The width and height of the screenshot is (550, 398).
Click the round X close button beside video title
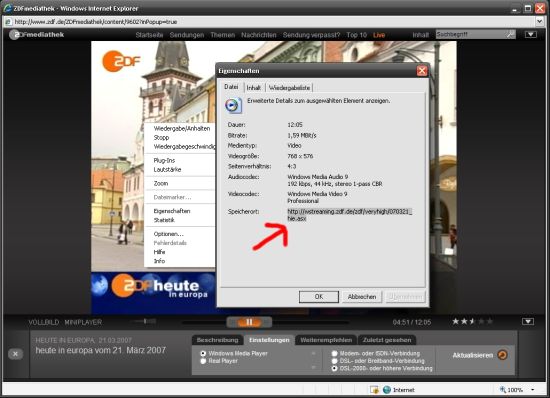(15, 354)
